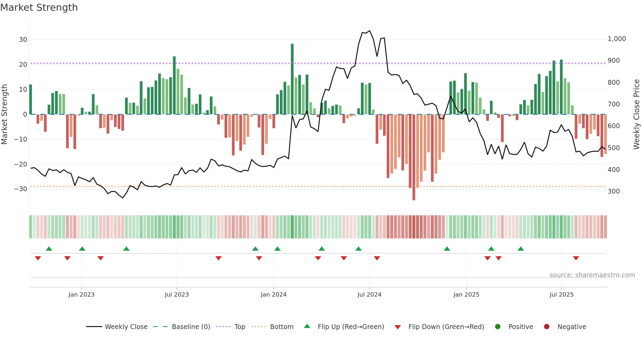Toggle the Negative legend entry
Image resolution: width=644 pixels, height=362 pixels.
tap(565, 327)
